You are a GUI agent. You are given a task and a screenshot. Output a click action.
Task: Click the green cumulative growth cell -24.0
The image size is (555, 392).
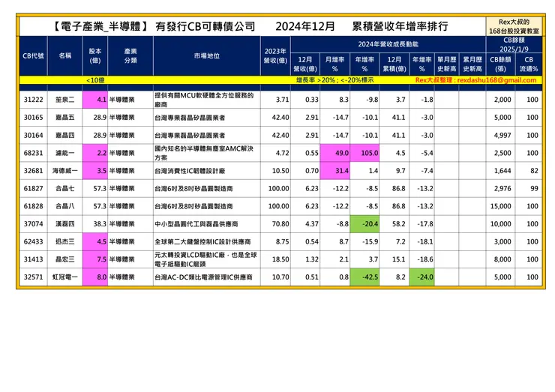pyautogui.click(x=422, y=277)
